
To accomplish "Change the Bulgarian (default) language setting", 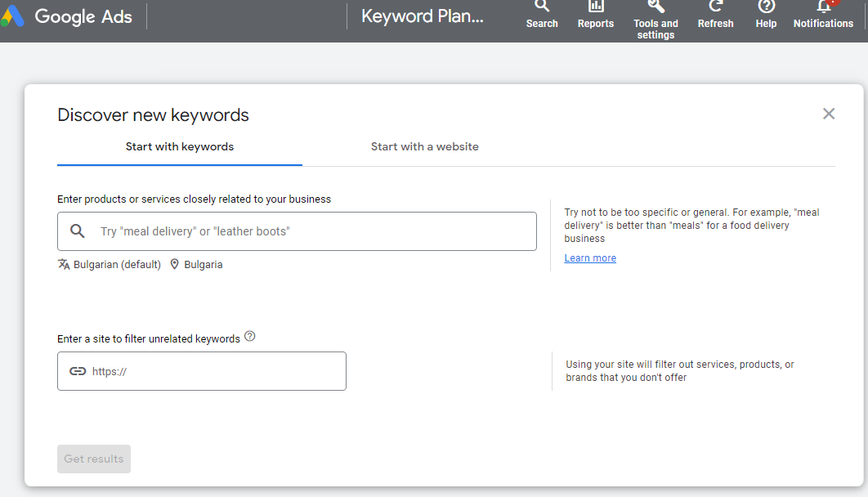I will click(x=110, y=265).
